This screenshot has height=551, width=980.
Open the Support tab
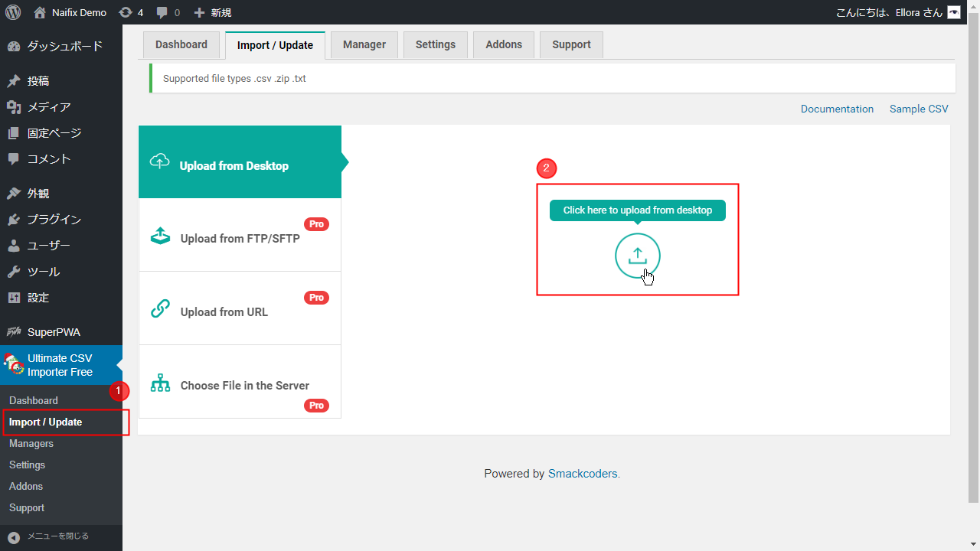[571, 45]
